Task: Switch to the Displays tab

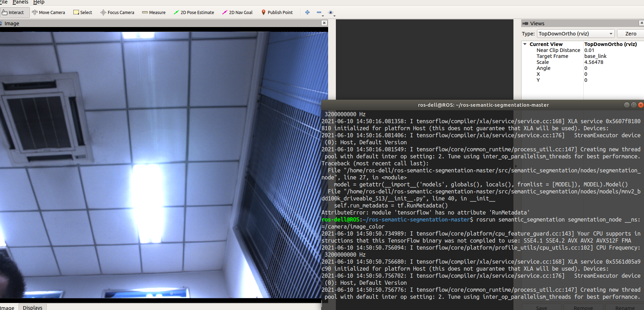Action: click(x=33, y=307)
